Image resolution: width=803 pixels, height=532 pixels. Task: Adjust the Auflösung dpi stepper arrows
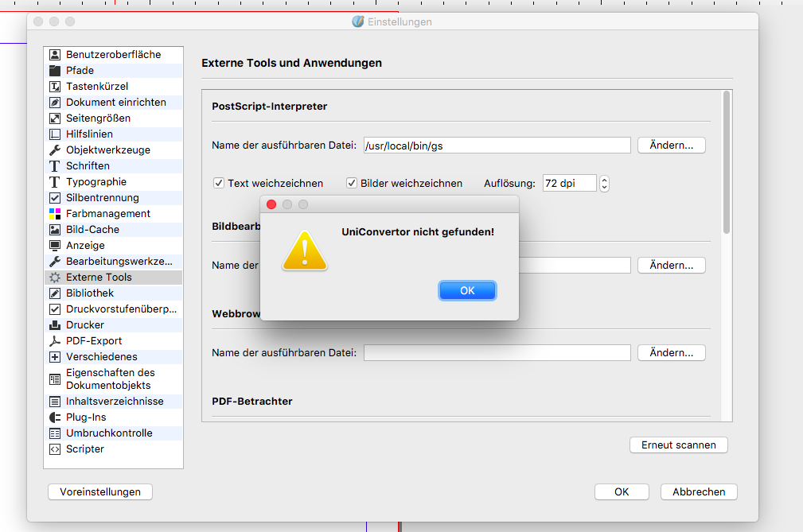pyautogui.click(x=604, y=183)
